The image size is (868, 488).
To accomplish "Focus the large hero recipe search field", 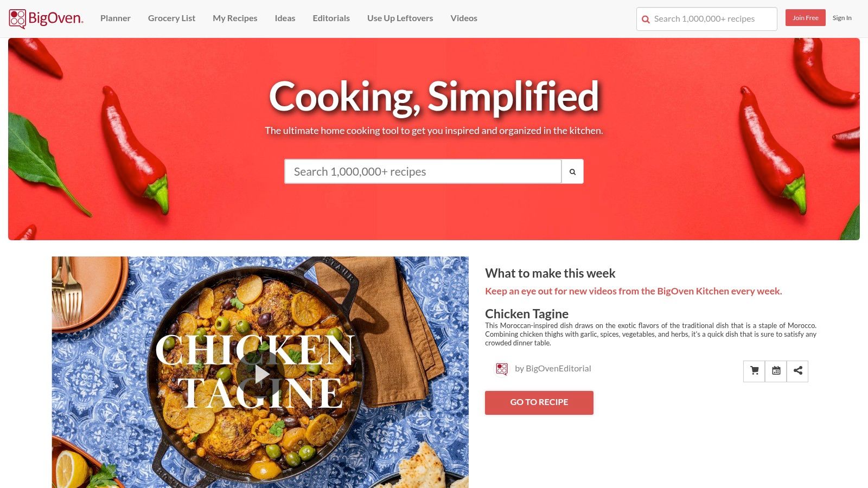I will tap(423, 171).
